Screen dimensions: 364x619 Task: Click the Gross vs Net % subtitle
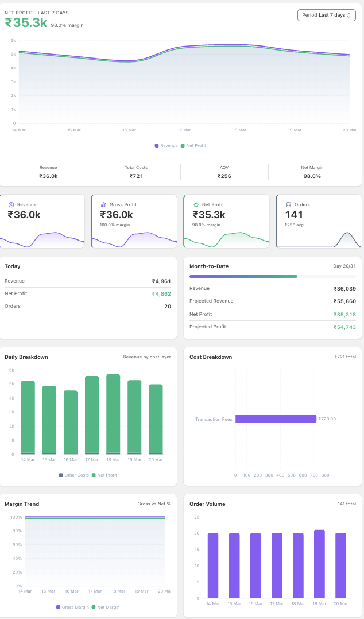point(154,504)
